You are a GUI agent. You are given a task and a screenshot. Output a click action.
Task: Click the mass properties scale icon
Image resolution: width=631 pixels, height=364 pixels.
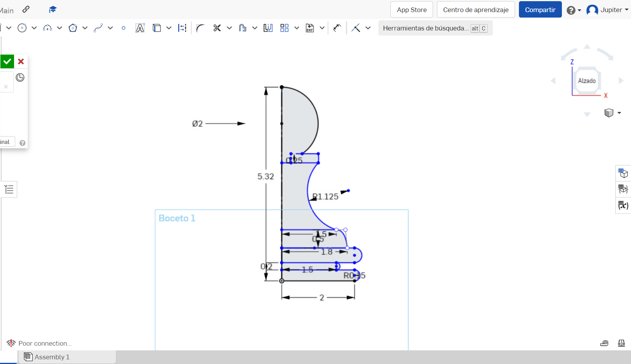pyautogui.click(x=622, y=343)
